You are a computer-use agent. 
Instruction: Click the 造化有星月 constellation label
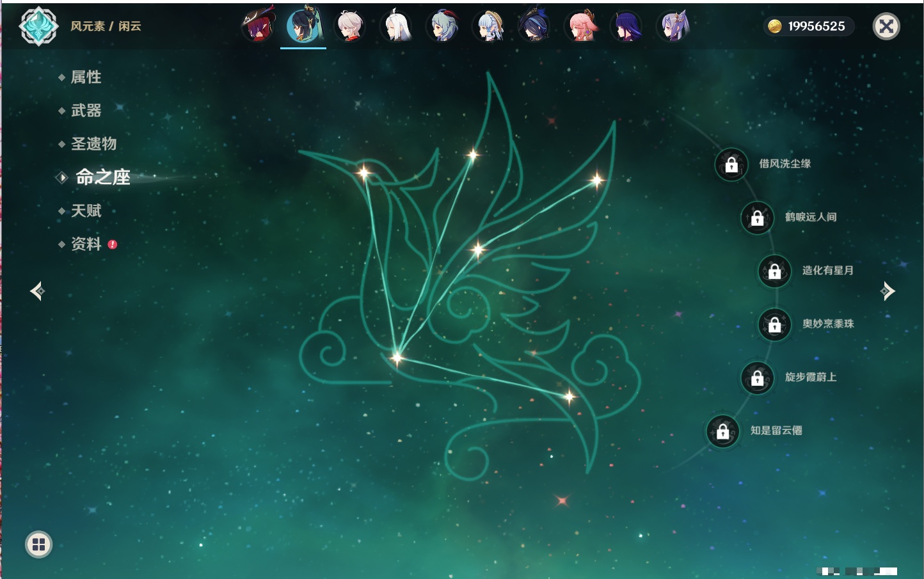(x=828, y=271)
